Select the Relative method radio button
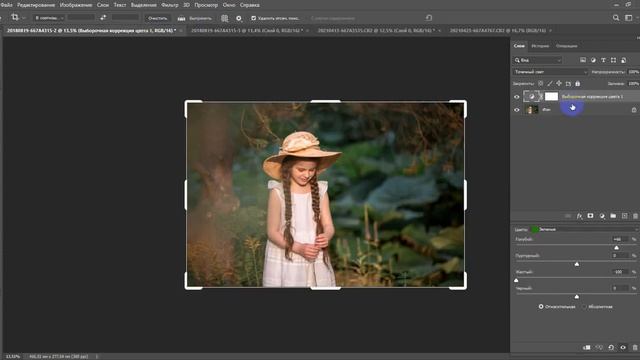This screenshot has width=640, height=360. tap(541, 307)
